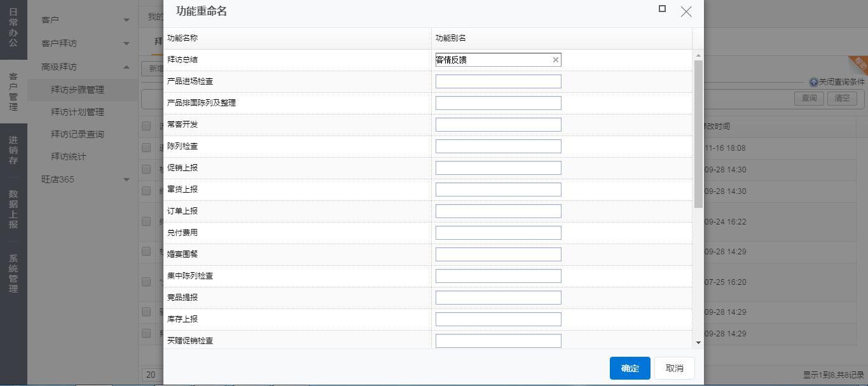Maximize the 功能重命名 dialog

click(x=662, y=9)
